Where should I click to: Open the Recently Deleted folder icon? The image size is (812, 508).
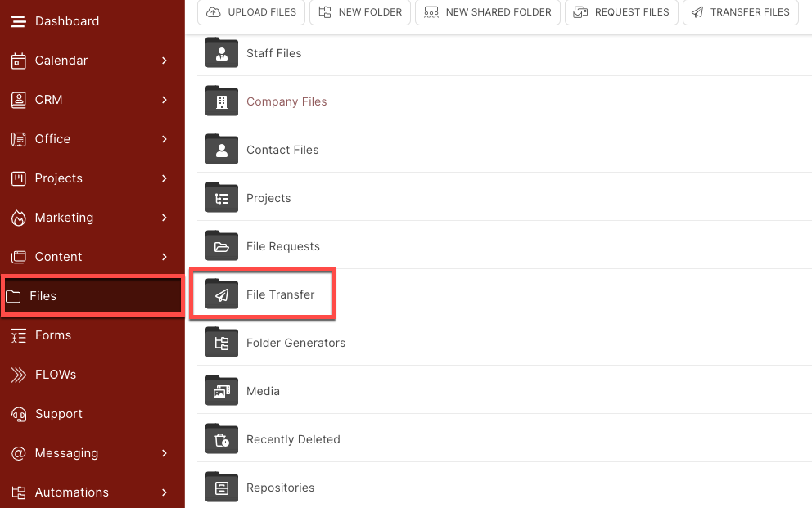click(x=222, y=438)
